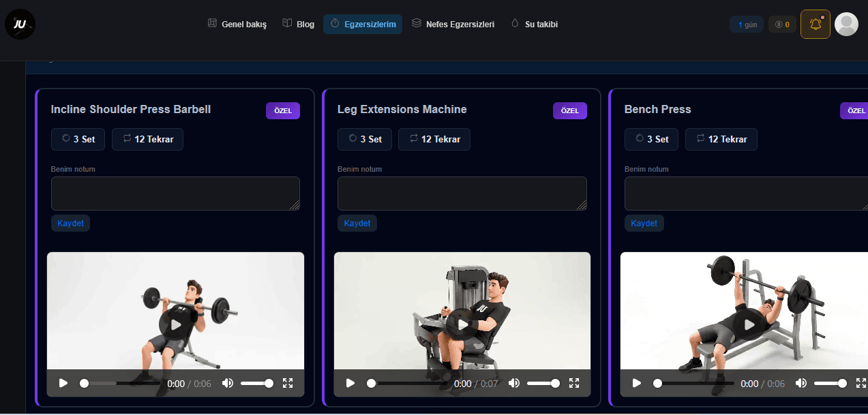The image size is (868, 415).
Task: Click 12 Tekrar chip on Leg Extensions Machine
Action: pyautogui.click(x=434, y=139)
